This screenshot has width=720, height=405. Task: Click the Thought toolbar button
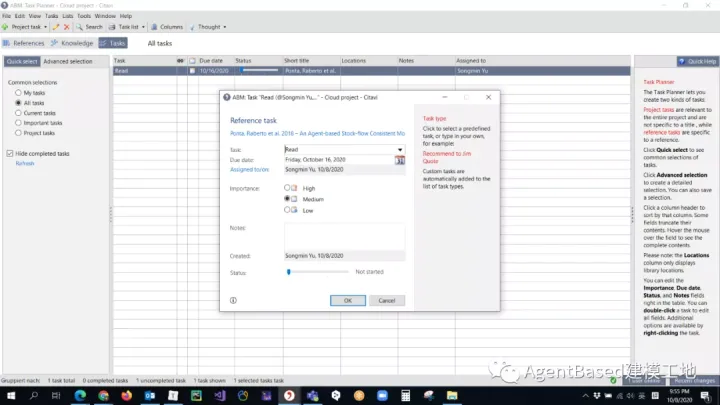pyautogui.click(x=205, y=27)
